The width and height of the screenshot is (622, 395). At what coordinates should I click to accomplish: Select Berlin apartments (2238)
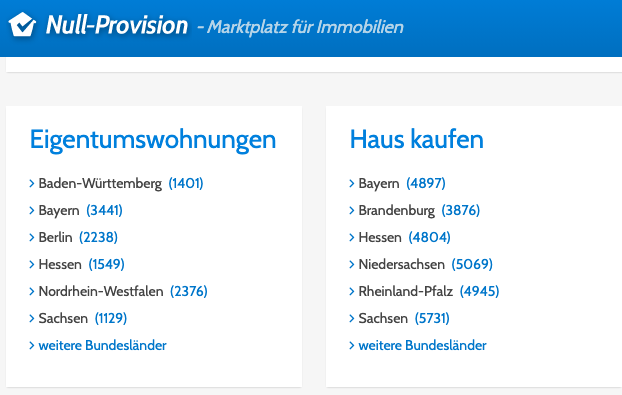tap(78, 238)
